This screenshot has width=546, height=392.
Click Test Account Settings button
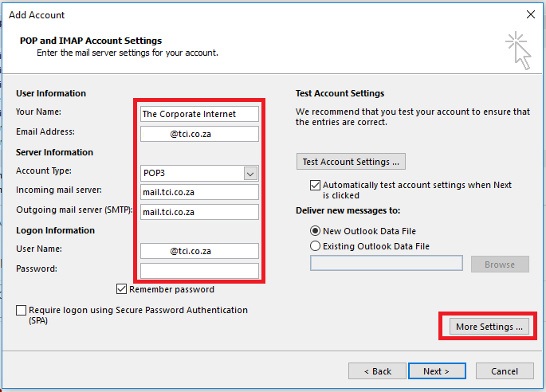point(351,162)
